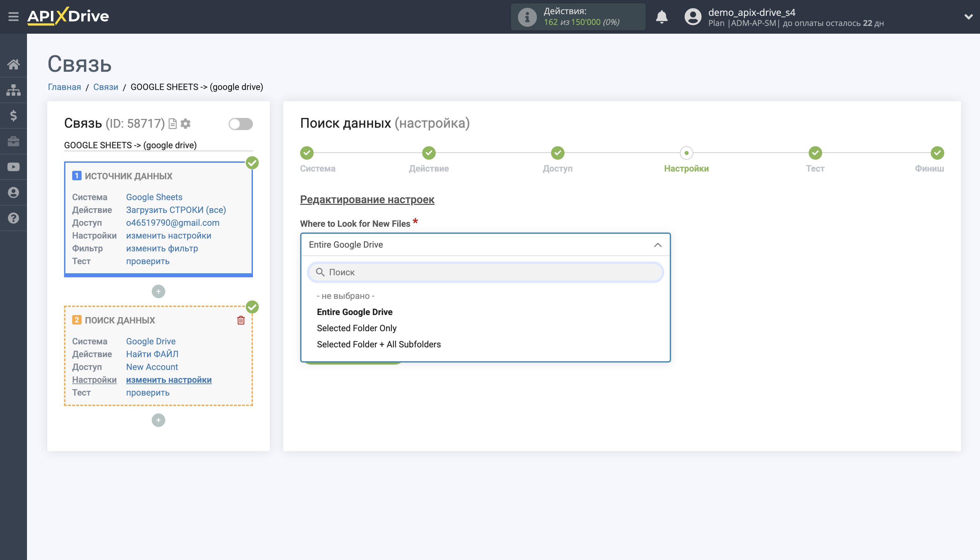Open the info icon in Actions counter
980x560 pixels.
click(527, 17)
